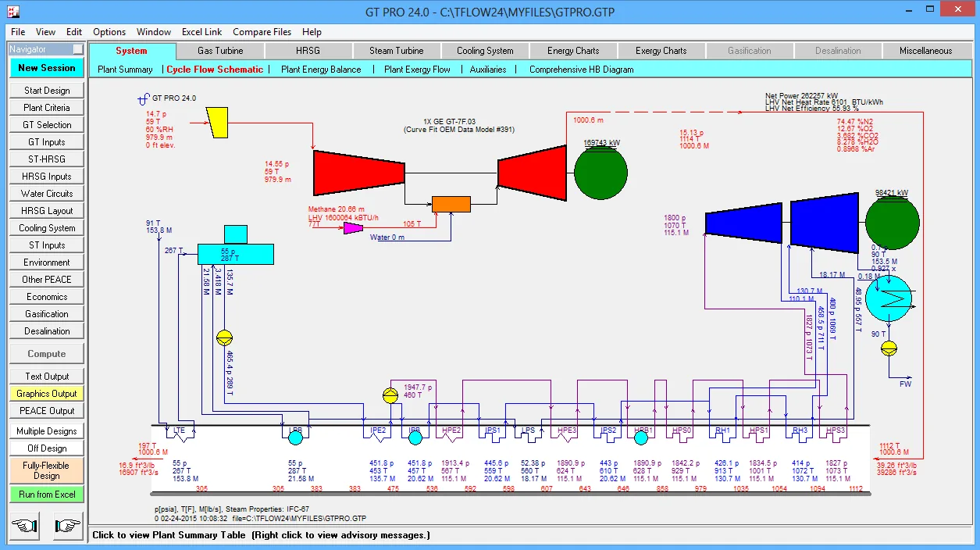Select Plant Energy Balance sub-tab
The width and height of the screenshot is (980, 550).
coord(321,70)
